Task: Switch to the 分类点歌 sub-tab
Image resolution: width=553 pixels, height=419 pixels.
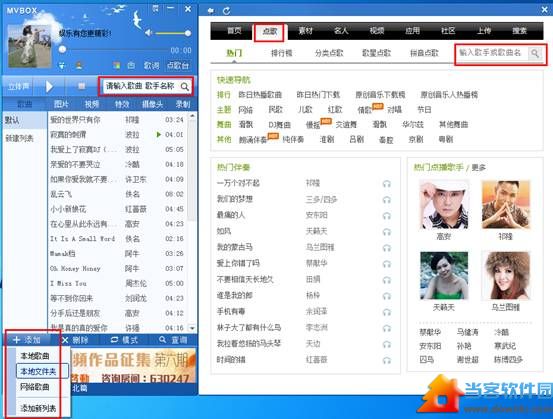Action: coord(329,53)
